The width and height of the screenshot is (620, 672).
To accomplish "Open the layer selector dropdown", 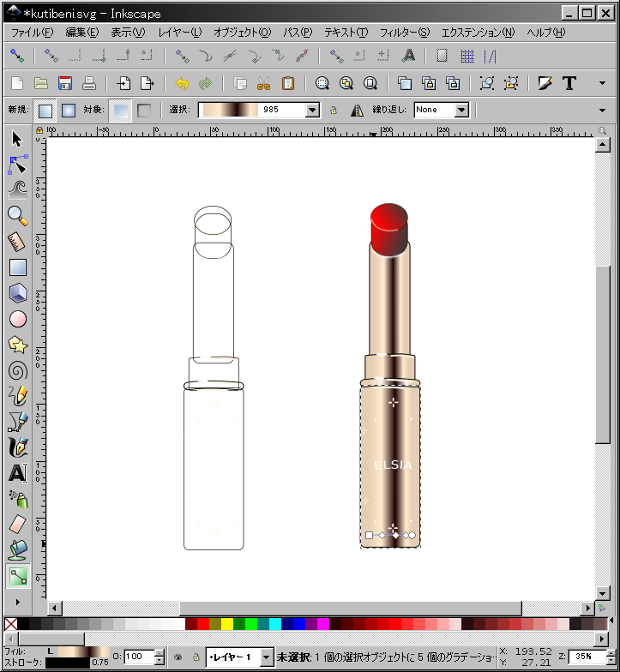I will pyautogui.click(x=266, y=657).
